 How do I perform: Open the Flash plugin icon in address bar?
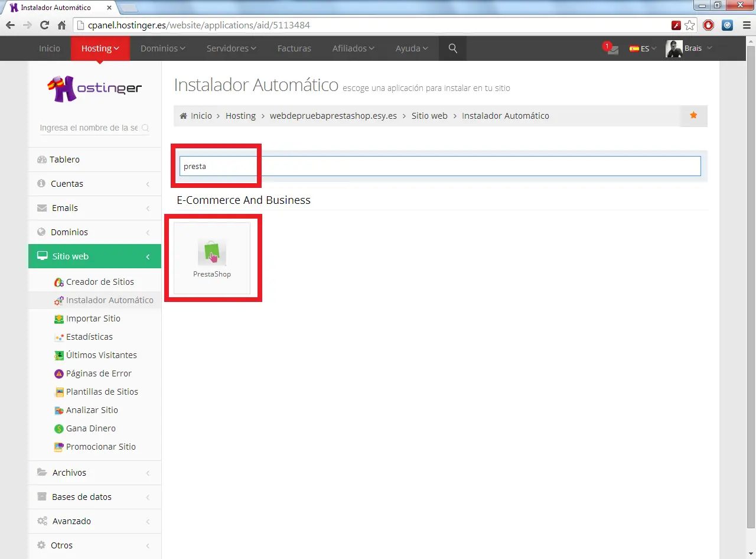coord(676,25)
